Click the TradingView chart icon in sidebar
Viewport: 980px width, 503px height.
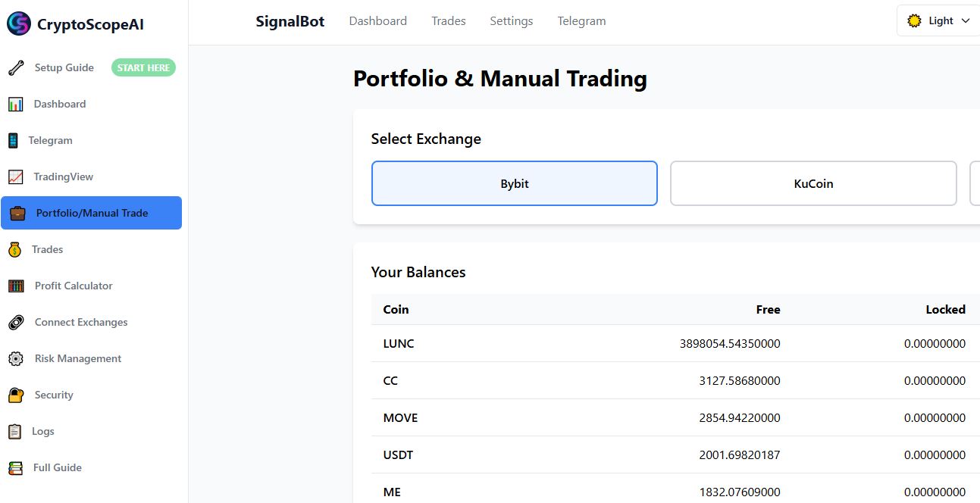point(16,177)
